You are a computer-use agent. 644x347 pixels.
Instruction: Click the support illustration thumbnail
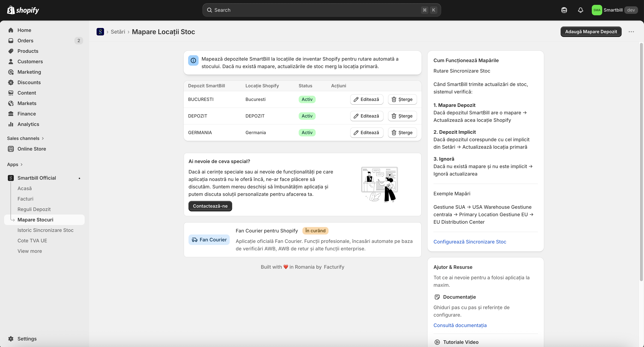[379, 184]
